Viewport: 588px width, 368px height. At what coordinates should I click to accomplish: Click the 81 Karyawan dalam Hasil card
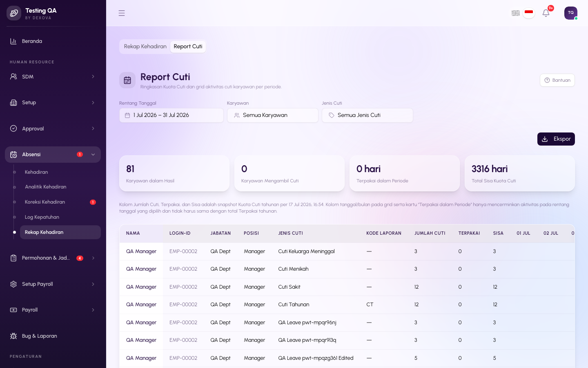[x=174, y=173]
